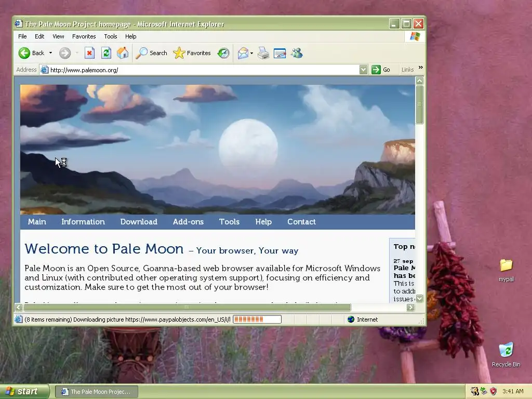Click the Pale Moon banner image

tap(218, 149)
